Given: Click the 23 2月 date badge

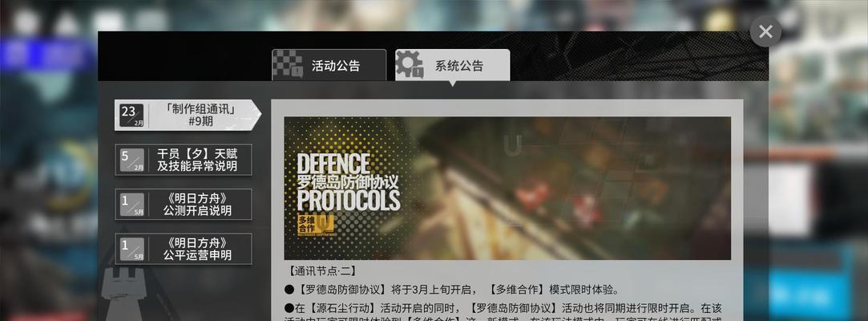Looking at the screenshot, I should [x=131, y=116].
